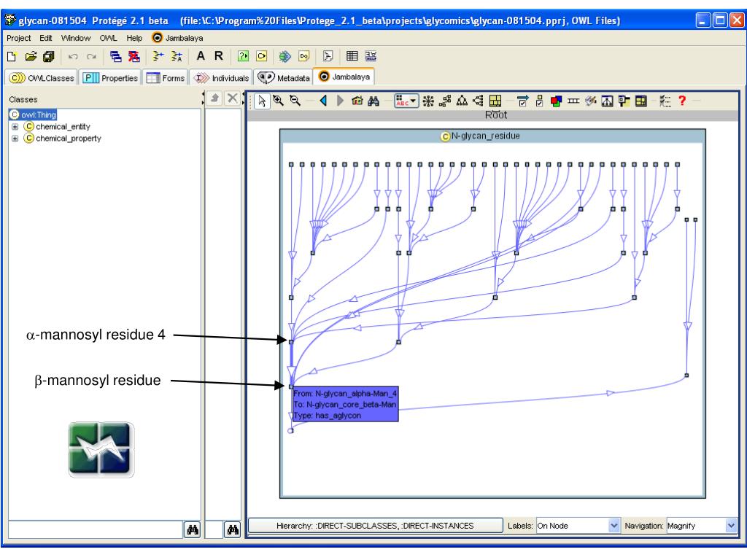Screen dimensions: 747x560
Task: Click the grayed-out Undo arrow in the toolbar
Action: (73, 57)
